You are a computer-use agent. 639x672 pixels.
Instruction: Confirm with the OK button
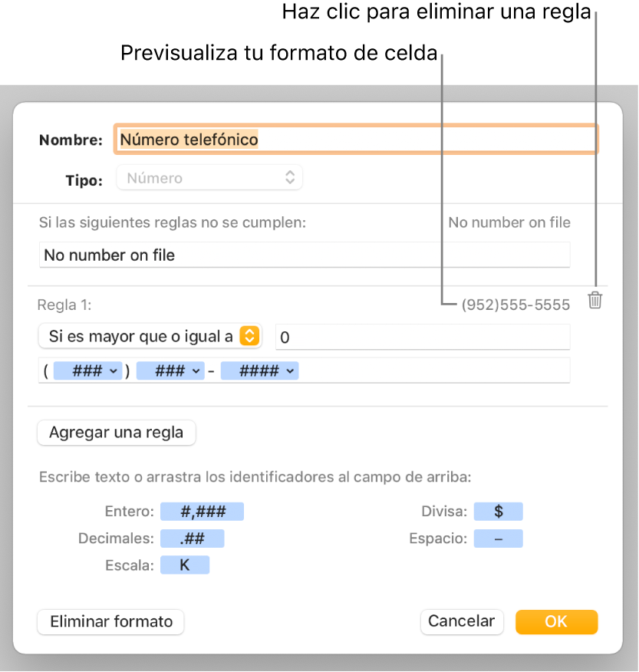(556, 621)
